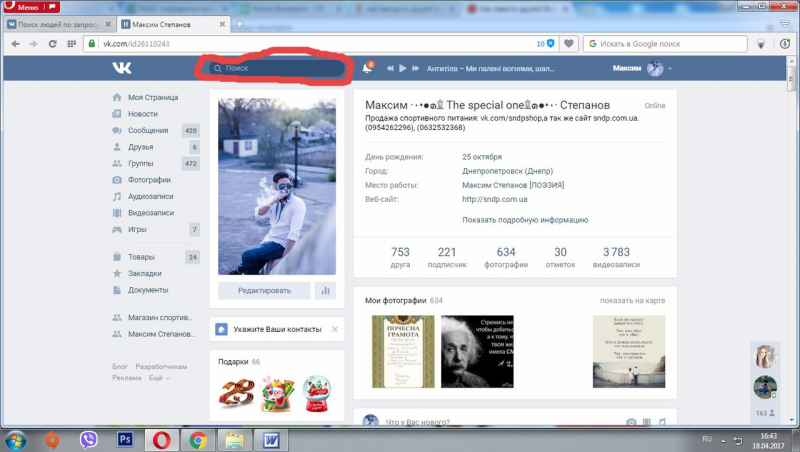Open the Opera Меню button
The height and width of the screenshot is (452, 800).
click(x=21, y=7)
